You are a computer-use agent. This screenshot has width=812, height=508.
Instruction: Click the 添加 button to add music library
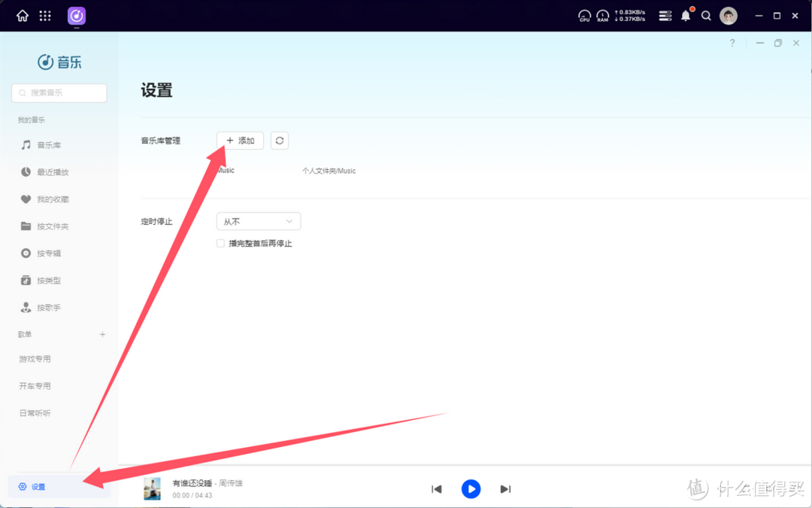[x=239, y=140]
